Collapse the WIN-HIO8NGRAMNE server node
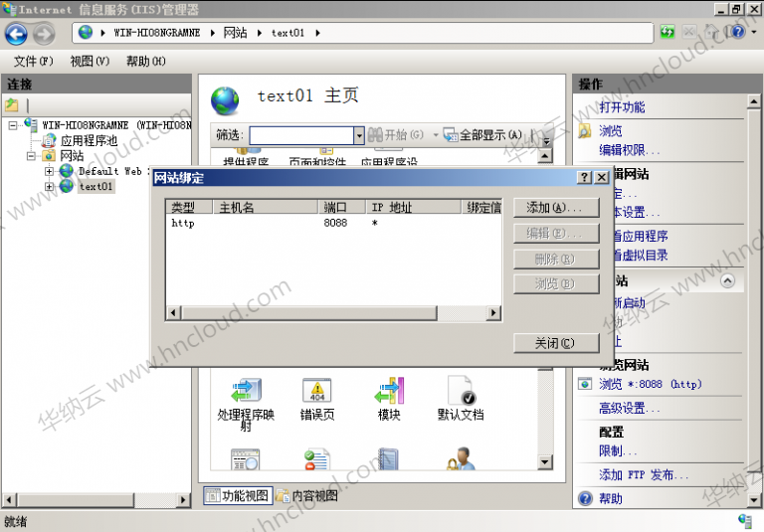764x532 pixels. tap(13, 125)
